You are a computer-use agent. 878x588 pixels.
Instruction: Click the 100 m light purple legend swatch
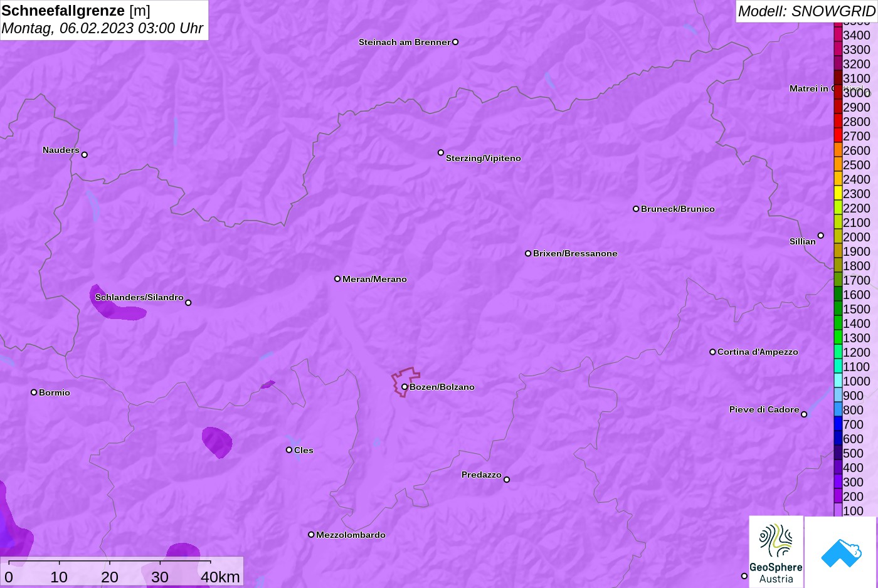838,510
